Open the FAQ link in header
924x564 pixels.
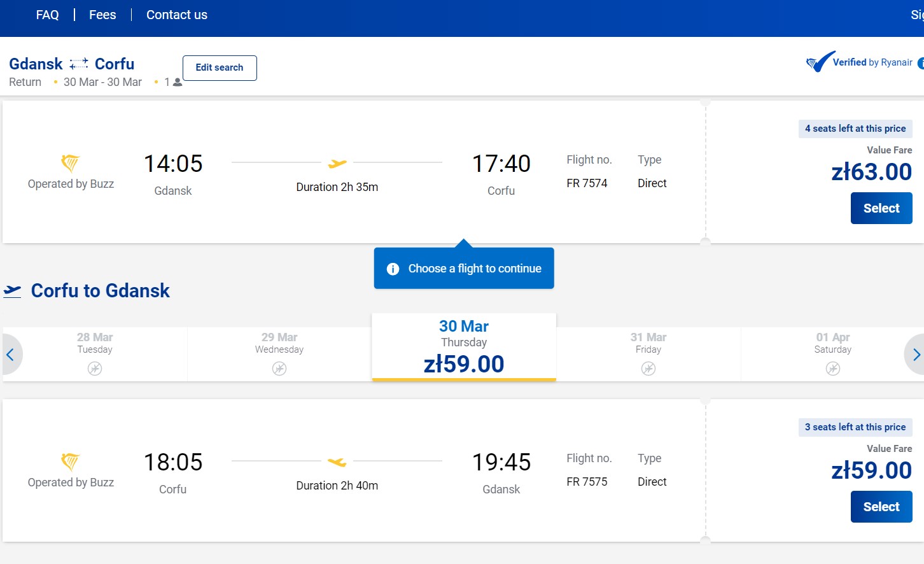coord(47,15)
